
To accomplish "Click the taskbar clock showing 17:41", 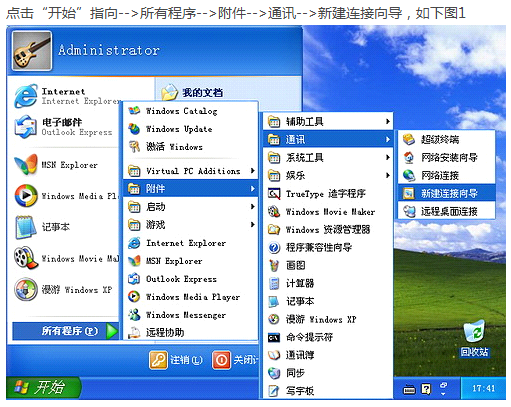I will tap(483, 388).
